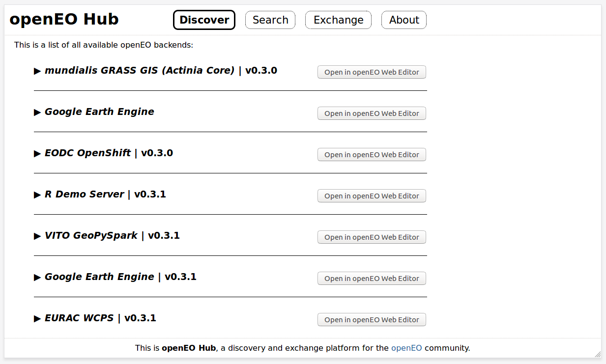This screenshot has width=606, height=364.
Task: Open the About page
Action: tap(404, 20)
